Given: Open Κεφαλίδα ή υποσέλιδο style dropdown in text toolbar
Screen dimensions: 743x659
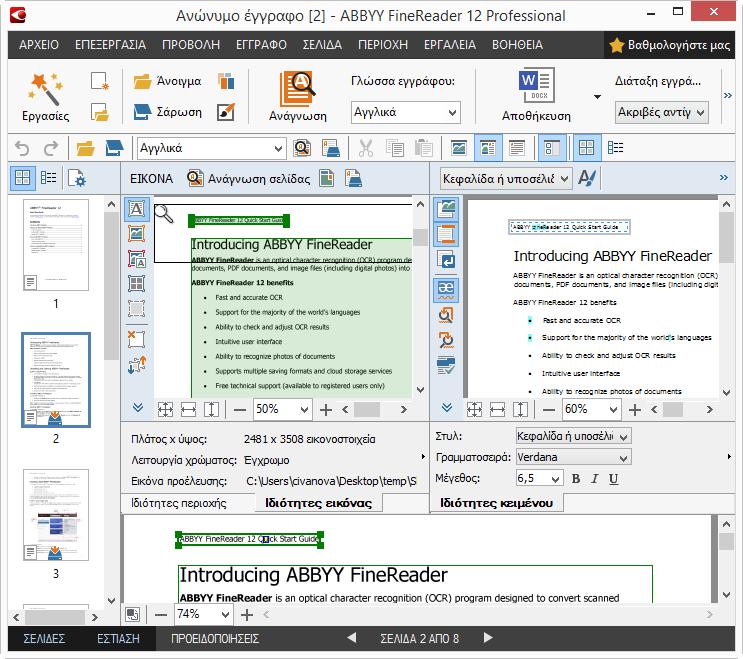Looking at the screenshot, I should pos(506,179).
